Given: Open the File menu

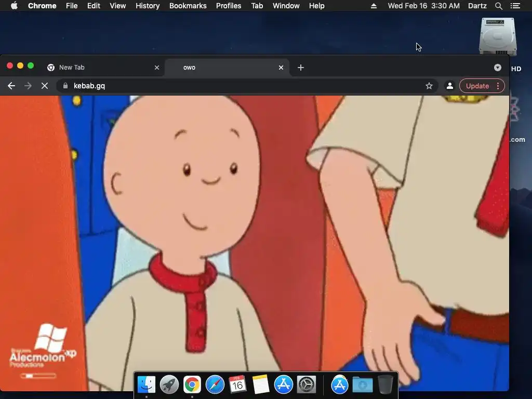Looking at the screenshot, I should pos(72,6).
